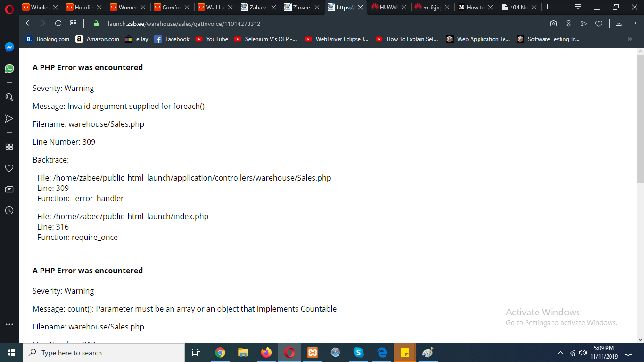Click 'Message: Invalid argument supplied for foreach()' text

(118, 106)
